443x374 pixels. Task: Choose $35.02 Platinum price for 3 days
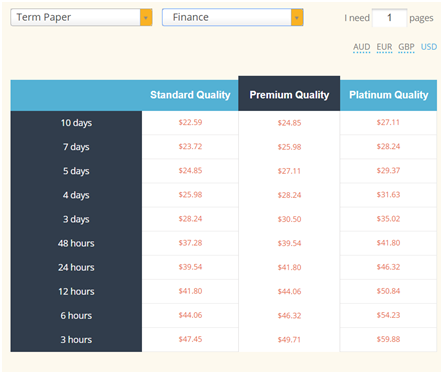pyautogui.click(x=388, y=219)
